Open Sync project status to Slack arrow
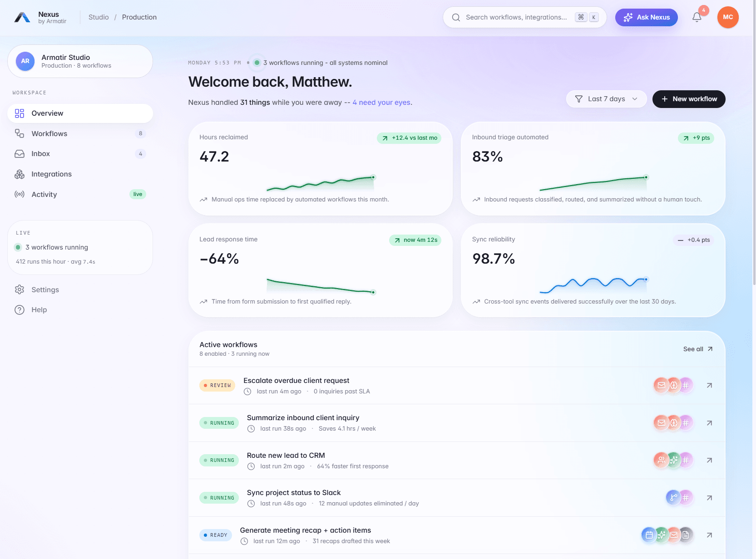The width and height of the screenshot is (756, 559). click(x=709, y=498)
